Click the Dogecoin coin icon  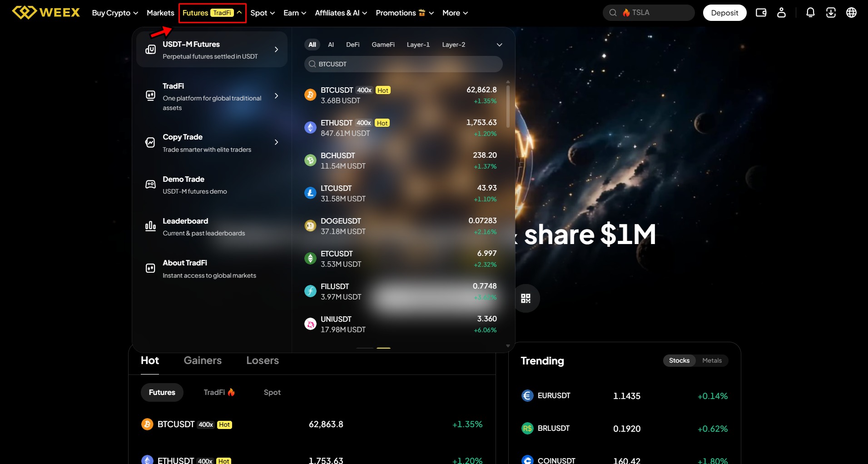click(x=310, y=225)
